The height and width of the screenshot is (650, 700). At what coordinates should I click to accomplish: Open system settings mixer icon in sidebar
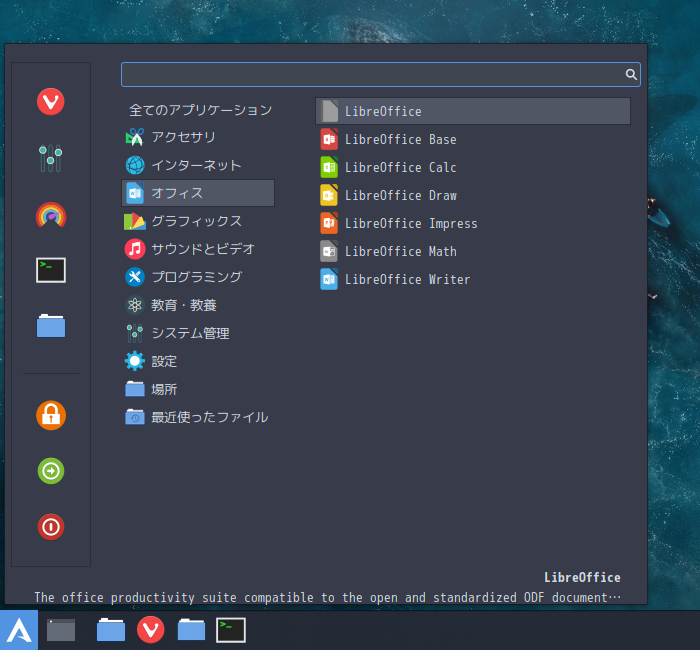[50, 158]
